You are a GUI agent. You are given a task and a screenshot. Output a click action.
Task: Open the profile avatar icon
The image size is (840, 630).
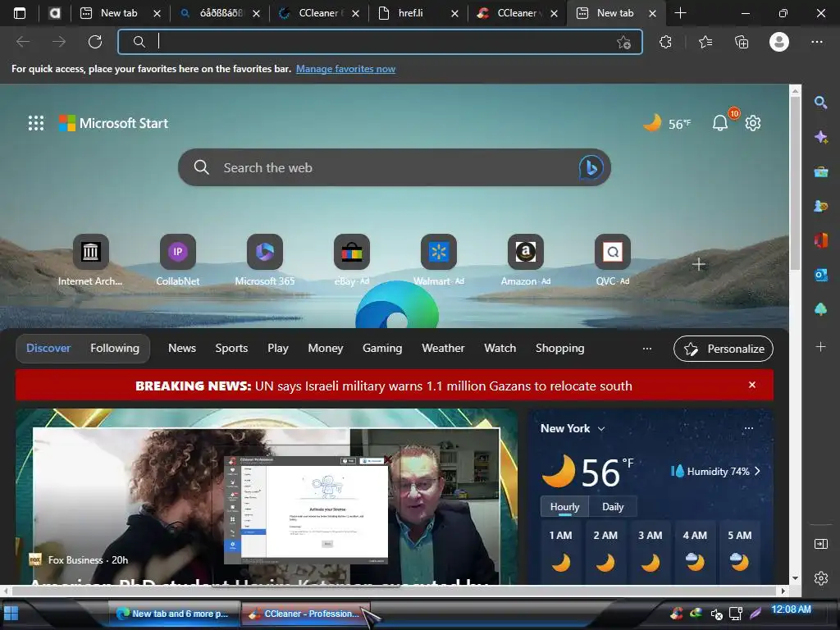point(779,42)
